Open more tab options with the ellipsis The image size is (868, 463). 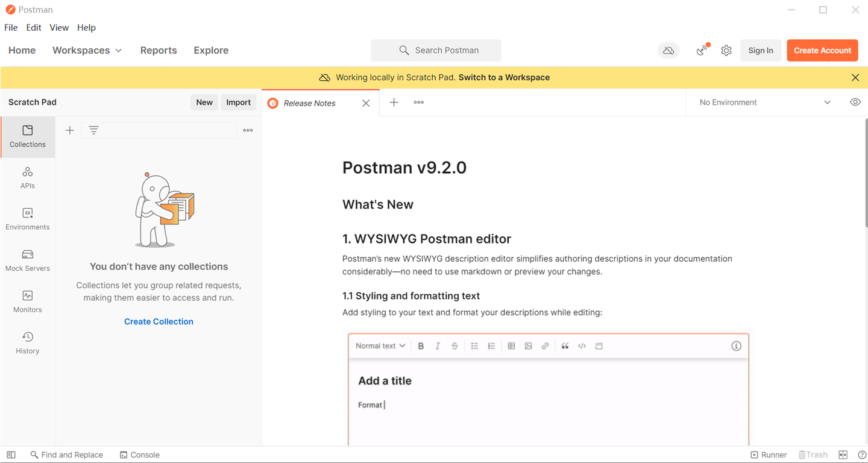pos(418,102)
